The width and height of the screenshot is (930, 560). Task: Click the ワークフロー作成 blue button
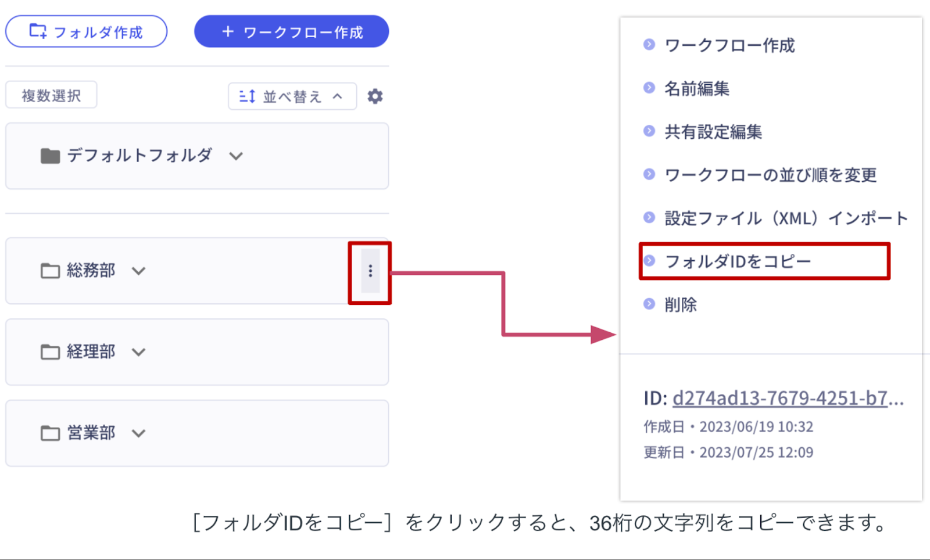click(x=291, y=31)
